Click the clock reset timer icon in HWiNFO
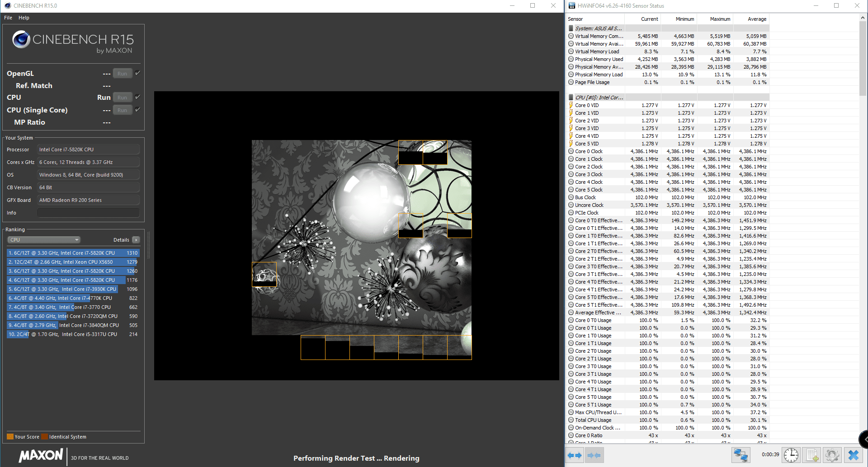868x467 pixels. [x=791, y=455]
